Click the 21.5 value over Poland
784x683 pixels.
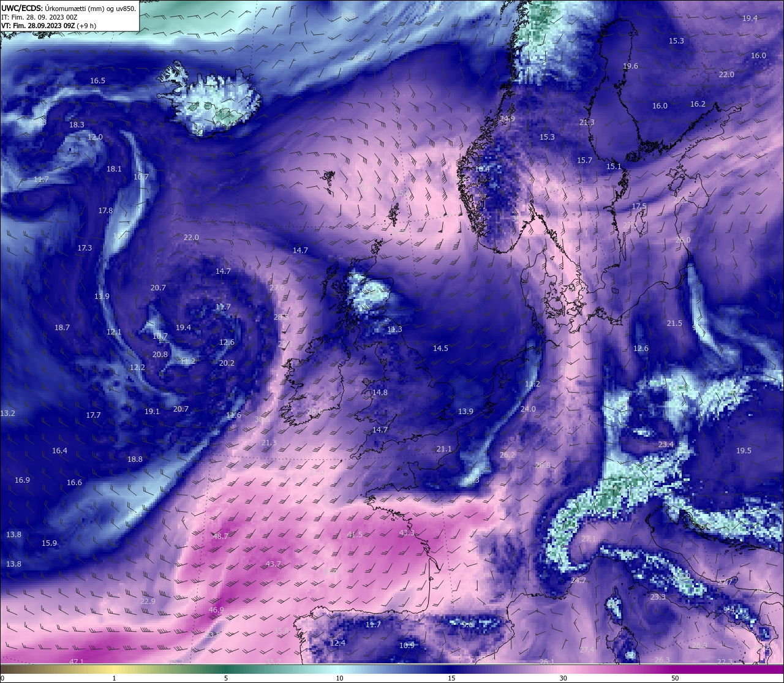click(x=674, y=323)
